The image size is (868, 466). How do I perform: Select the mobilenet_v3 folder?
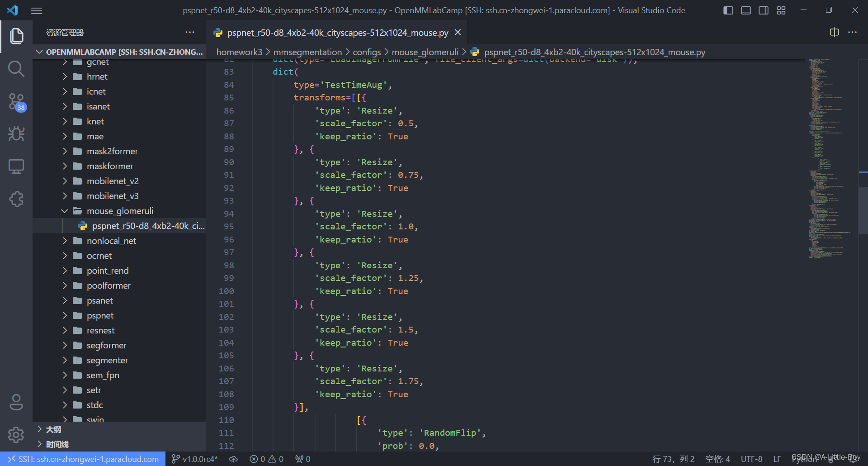pos(119,196)
